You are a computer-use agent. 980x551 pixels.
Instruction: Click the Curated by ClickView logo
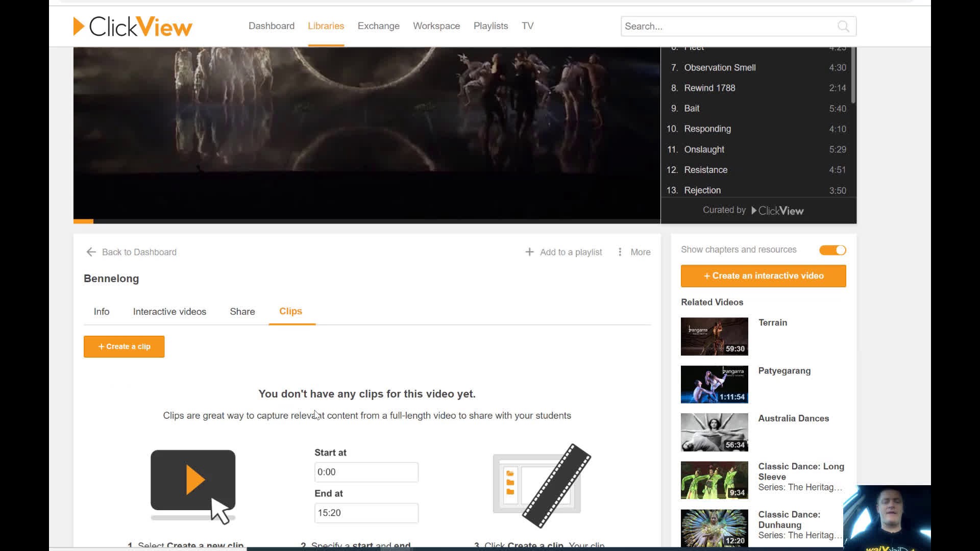(x=778, y=211)
